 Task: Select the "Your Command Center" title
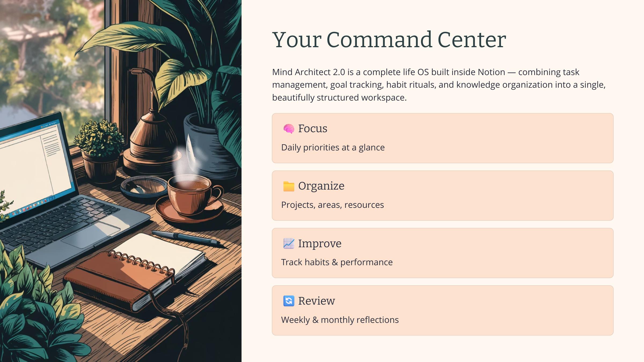[389, 40]
